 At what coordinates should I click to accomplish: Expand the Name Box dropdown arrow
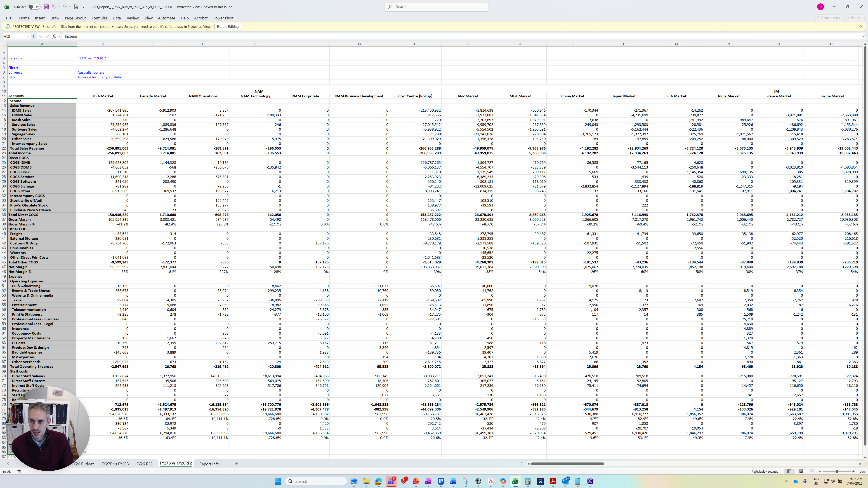[x=28, y=36]
